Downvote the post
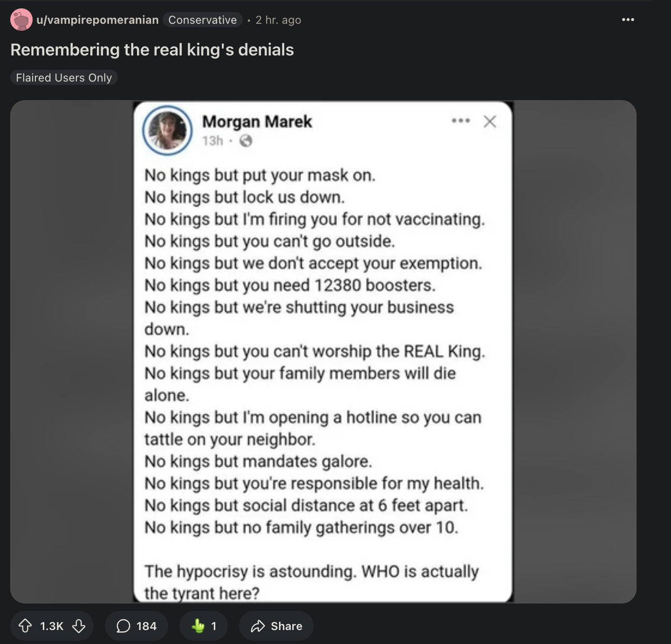 pos(79,626)
